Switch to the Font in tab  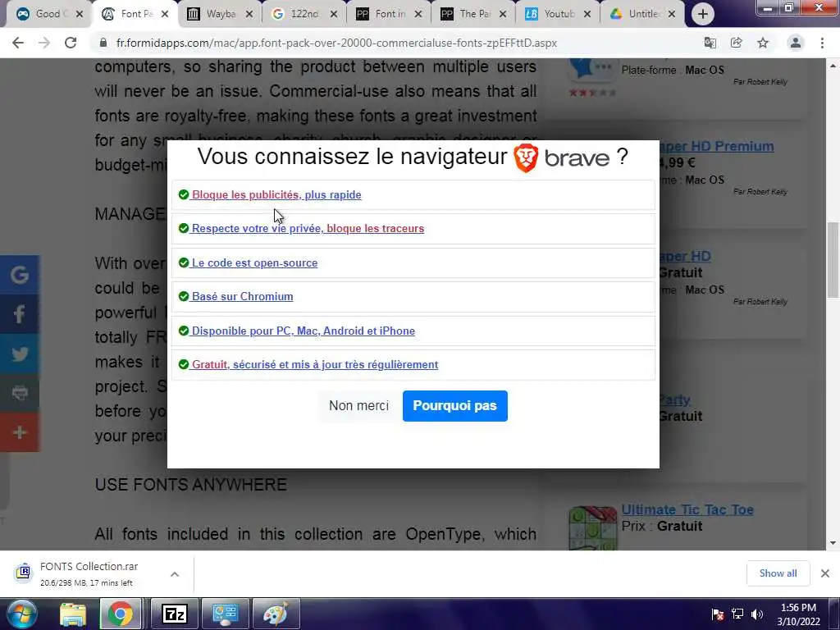point(389,14)
